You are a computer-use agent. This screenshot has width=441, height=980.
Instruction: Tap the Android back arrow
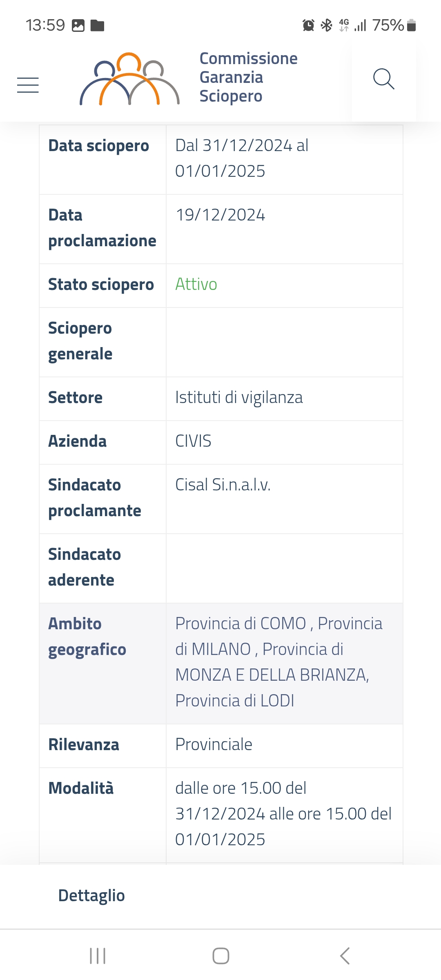click(x=345, y=956)
